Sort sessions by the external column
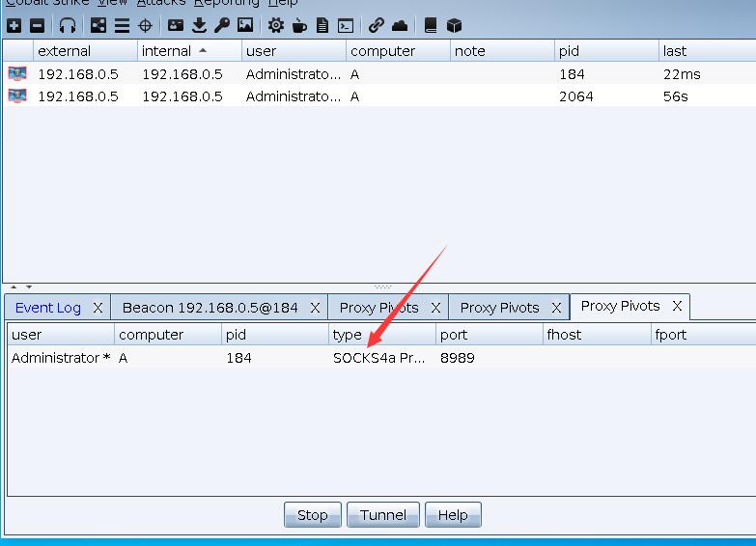Screen dimensions: 756x546 click(85, 50)
